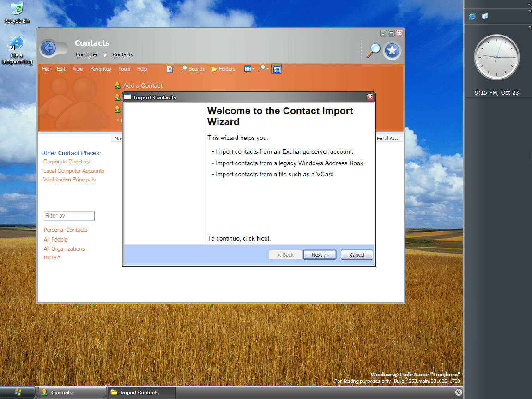
Task: Expand the breadcrumb arrow after Computer
Action: coord(105,55)
